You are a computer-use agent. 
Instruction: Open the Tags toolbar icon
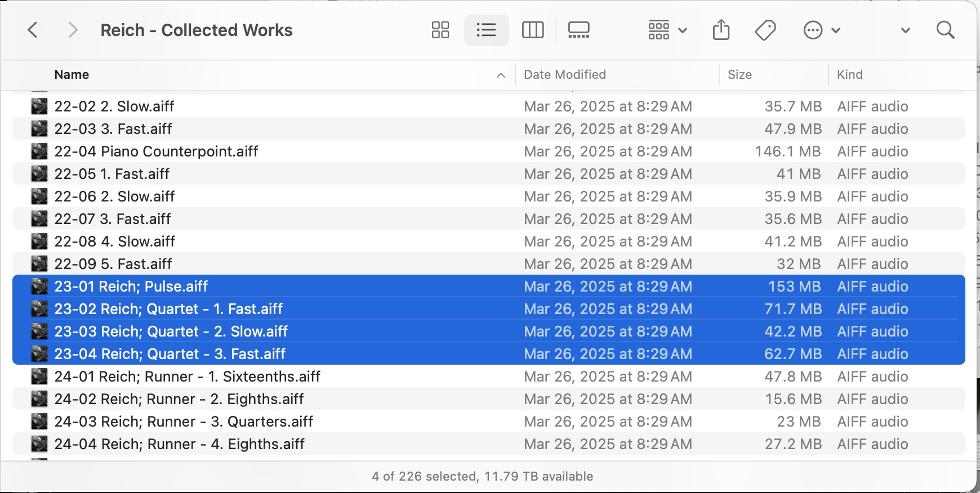coord(765,30)
